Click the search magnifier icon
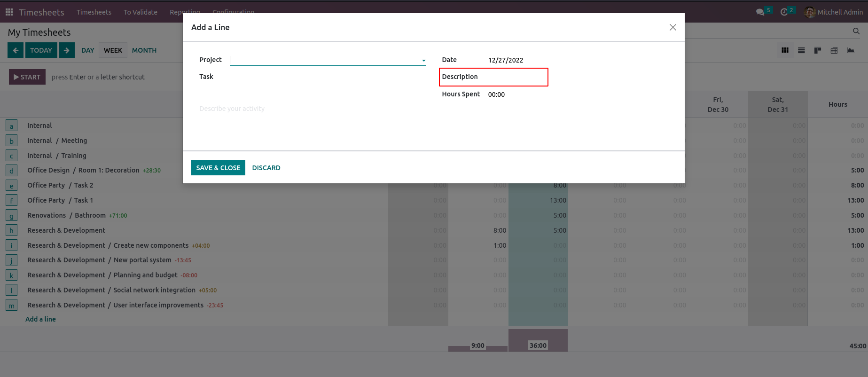Image resolution: width=868 pixels, height=377 pixels. [x=856, y=31]
